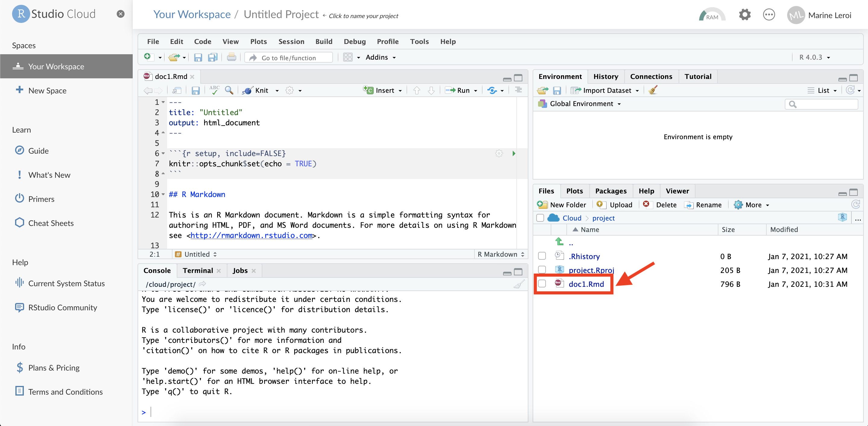Click the Knit yarn ball button
868x426 pixels.
coord(255,90)
